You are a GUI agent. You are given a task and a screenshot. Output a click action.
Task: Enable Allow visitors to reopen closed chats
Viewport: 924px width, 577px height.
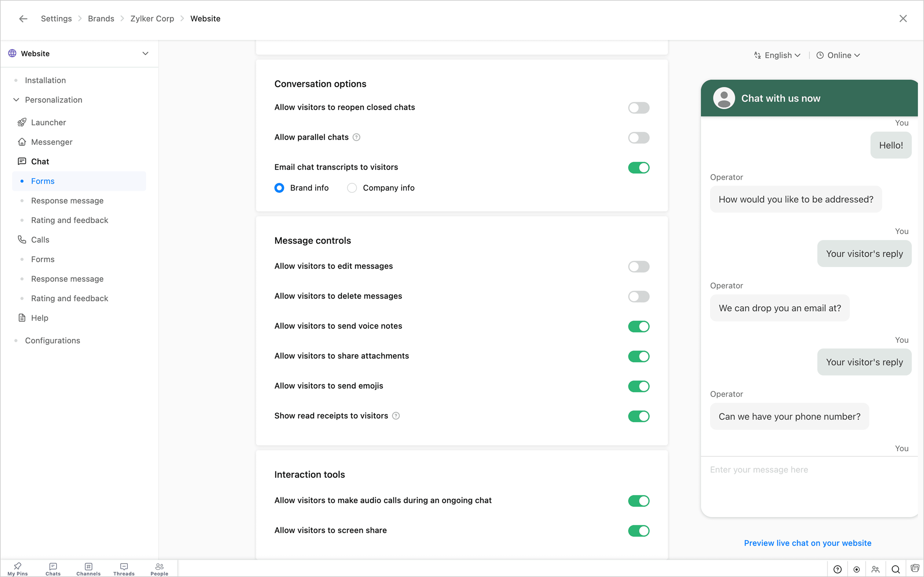tap(639, 108)
